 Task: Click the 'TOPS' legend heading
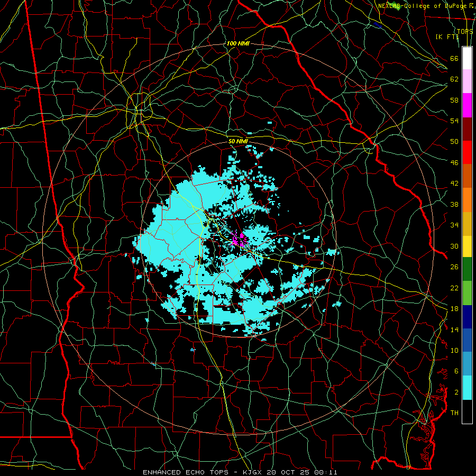click(465, 32)
